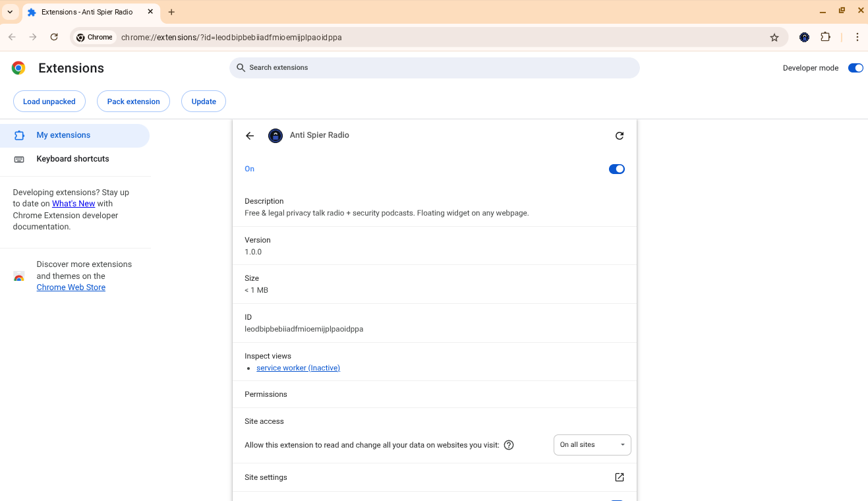Open the What's New link
This screenshot has width=868, height=501.
74,204
